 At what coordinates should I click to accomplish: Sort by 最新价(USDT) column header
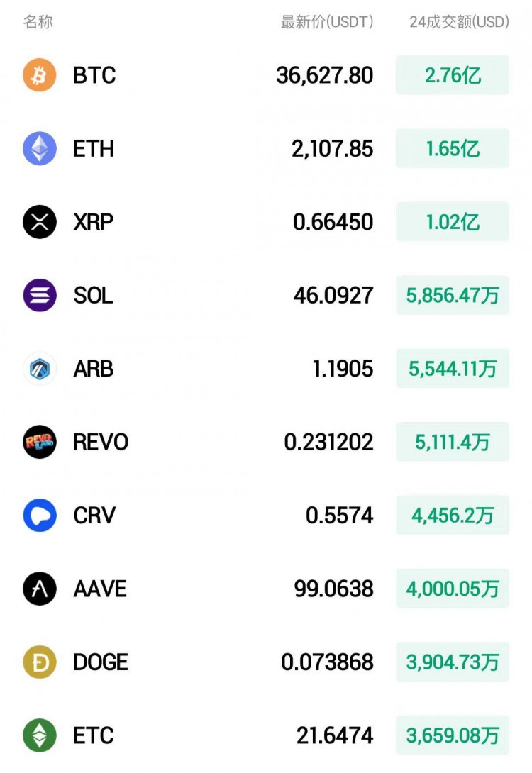(327, 22)
